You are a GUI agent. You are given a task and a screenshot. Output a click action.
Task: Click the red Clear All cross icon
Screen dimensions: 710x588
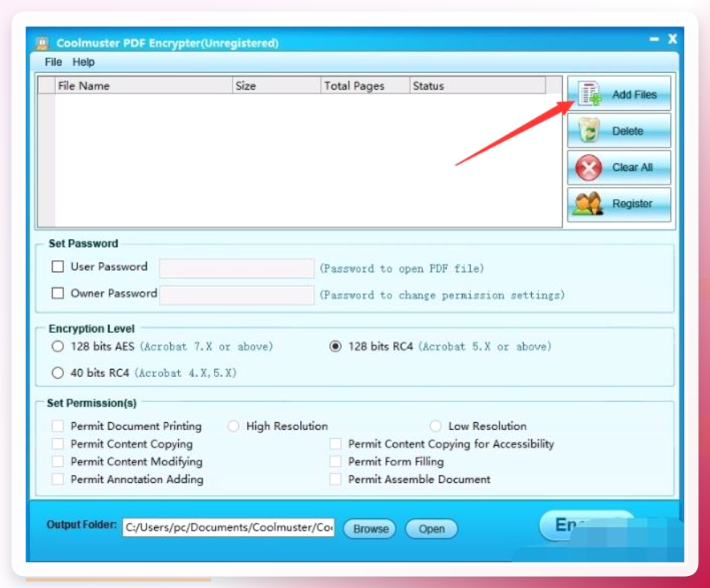click(x=588, y=168)
